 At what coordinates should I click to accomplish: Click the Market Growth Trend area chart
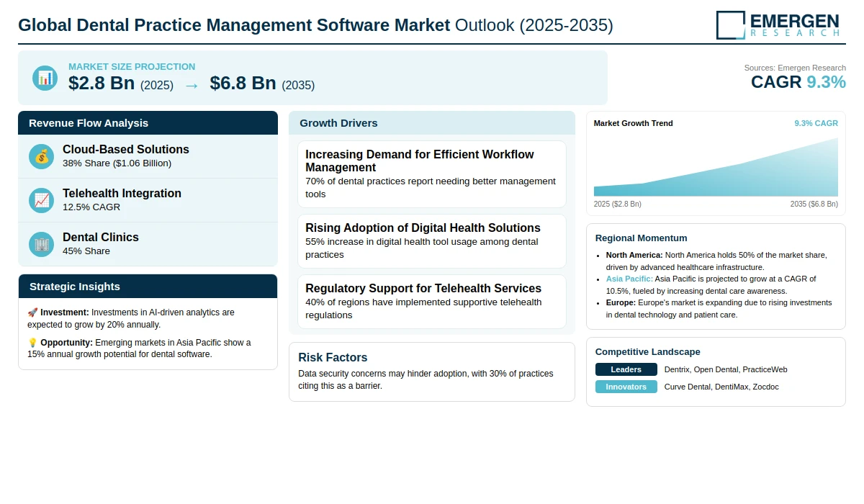pyautogui.click(x=716, y=168)
